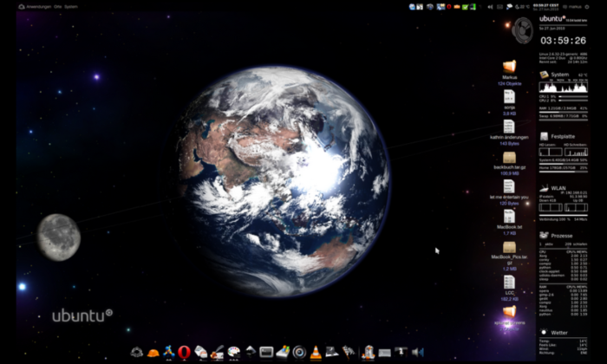Select backbuch.tar.gz archive on desktop
607x364 pixels.
(x=509, y=157)
